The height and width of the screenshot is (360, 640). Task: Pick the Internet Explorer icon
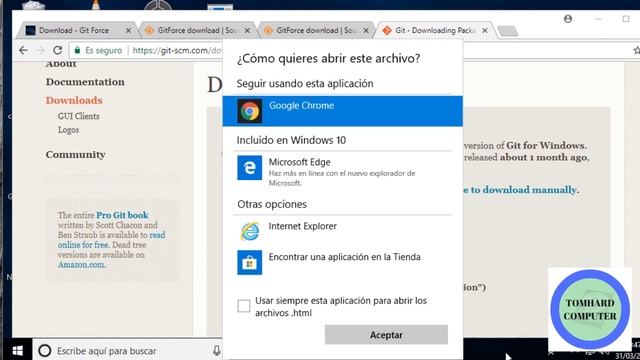(x=249, y=231)
